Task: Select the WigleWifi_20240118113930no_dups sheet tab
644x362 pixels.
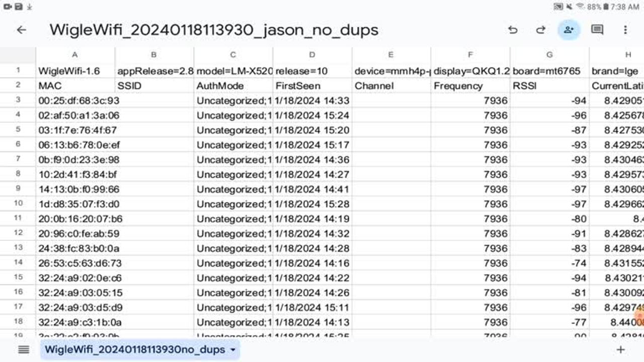Action: point(134,349)
